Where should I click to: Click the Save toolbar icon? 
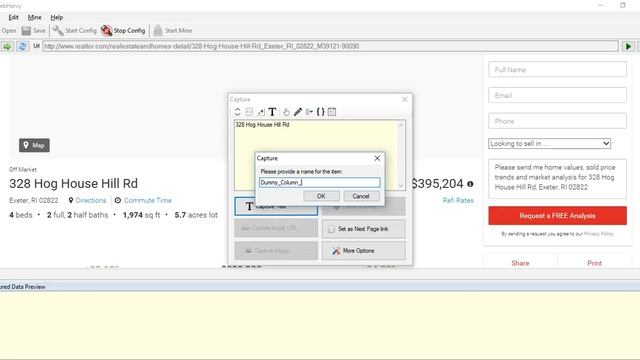[x=27, y=31]
